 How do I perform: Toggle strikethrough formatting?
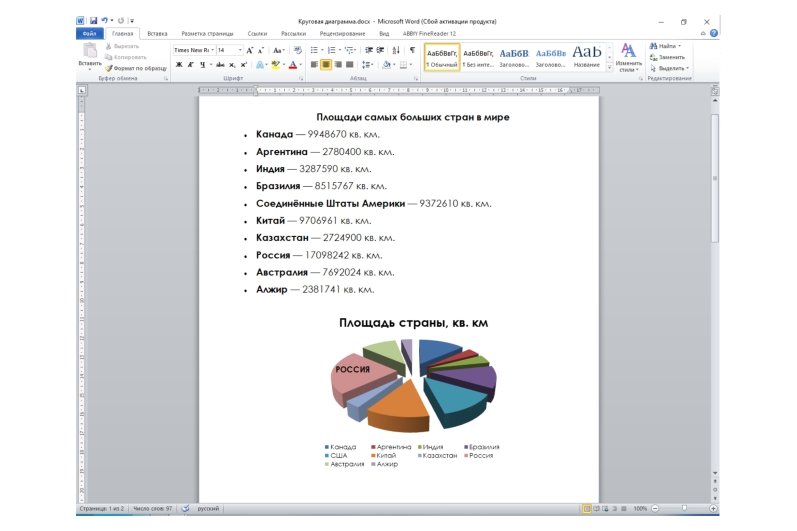[x=220, y=65]
